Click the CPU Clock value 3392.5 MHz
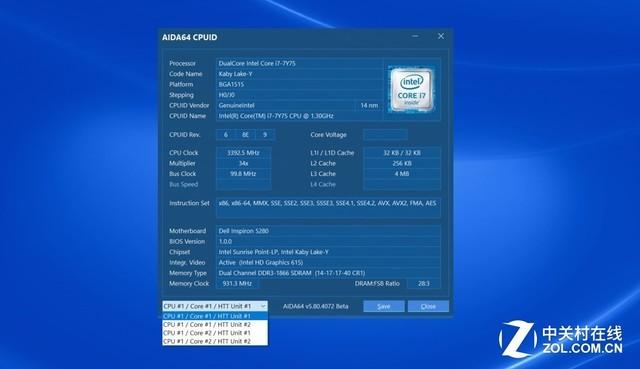This screenshot has width=640, height=369. pyautogui.click(x=243, y=153)
